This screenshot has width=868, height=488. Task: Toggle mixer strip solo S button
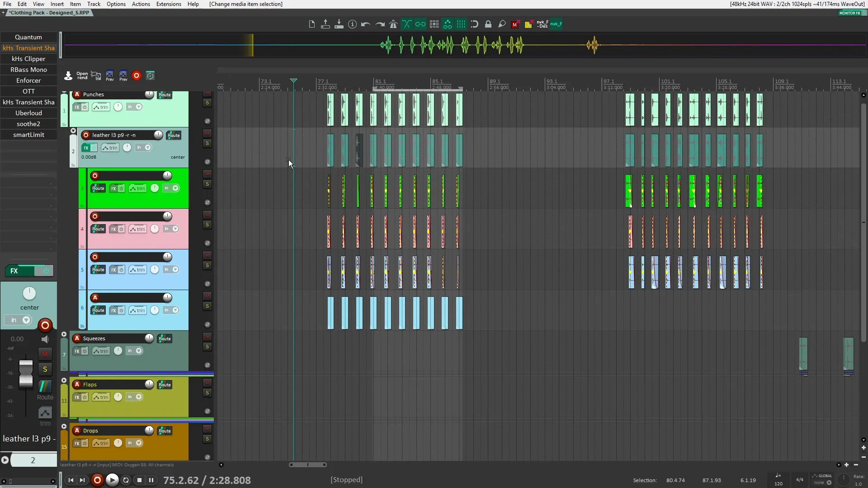tap(45, 370)
